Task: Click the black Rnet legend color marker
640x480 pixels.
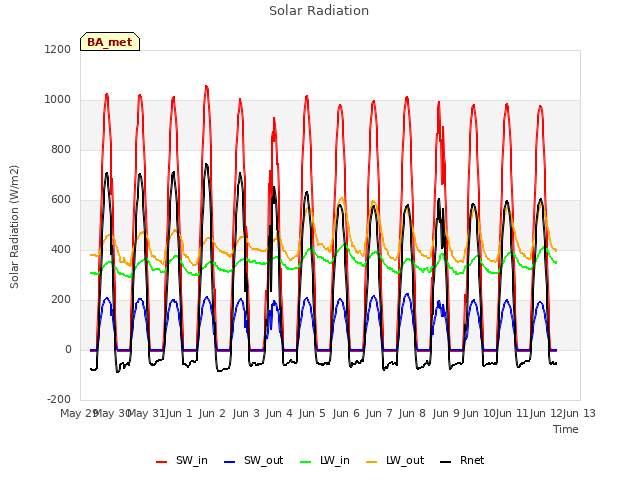Action: pyautogui.click(x=446, y=462)
